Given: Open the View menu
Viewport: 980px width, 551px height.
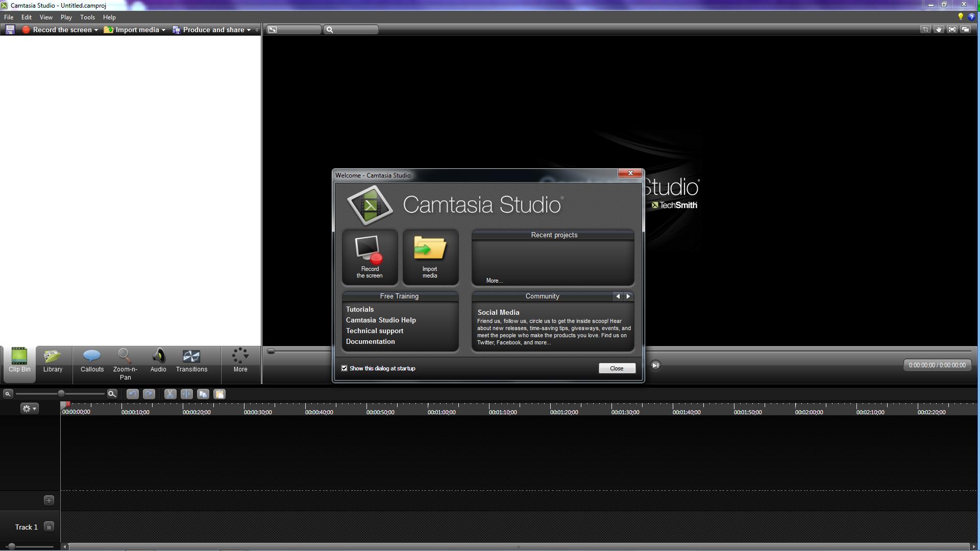Looking at the screenshot, I should [x=46, y=17].
